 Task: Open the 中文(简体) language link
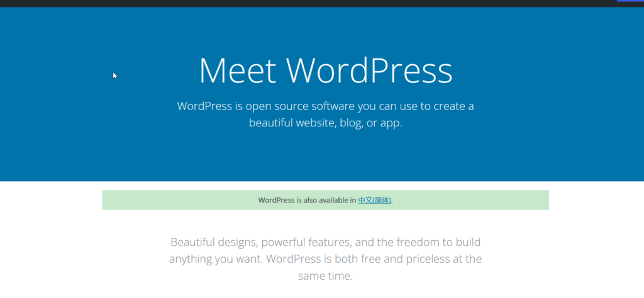click(x=374, y=201)
